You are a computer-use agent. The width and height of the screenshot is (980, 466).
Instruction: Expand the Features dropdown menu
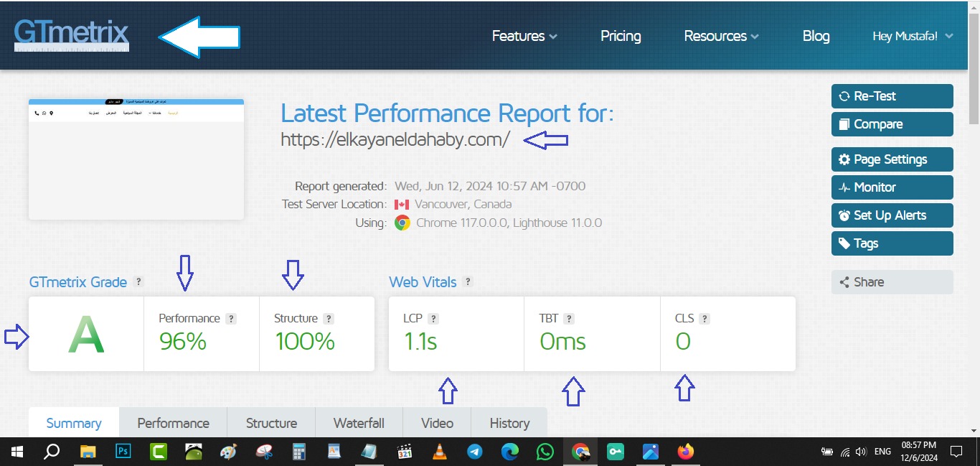click(x=524, y=36)
